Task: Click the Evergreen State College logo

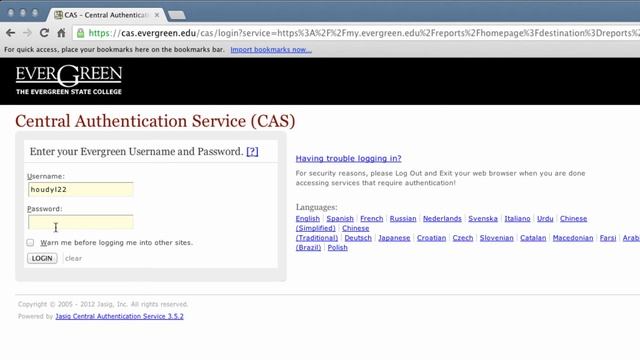Action: [x=69, y=80]
